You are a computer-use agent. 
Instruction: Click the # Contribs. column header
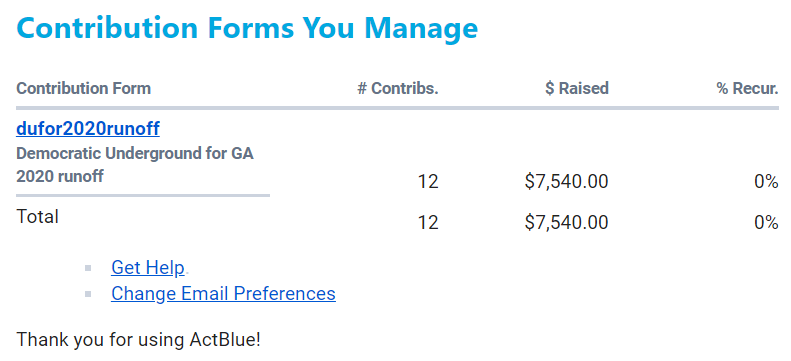pos(398,89)
